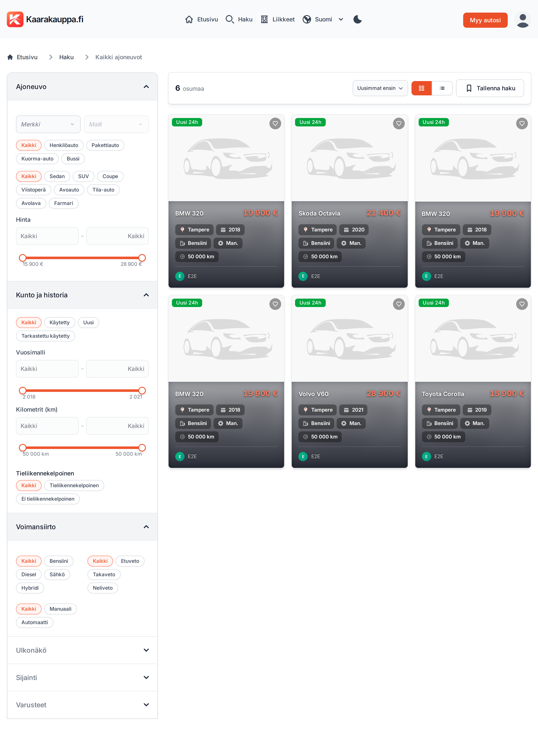Click the home icon in the breadcrumb
Screen dimensions: 538x756
pyautogui.click(x=10, y=57)
